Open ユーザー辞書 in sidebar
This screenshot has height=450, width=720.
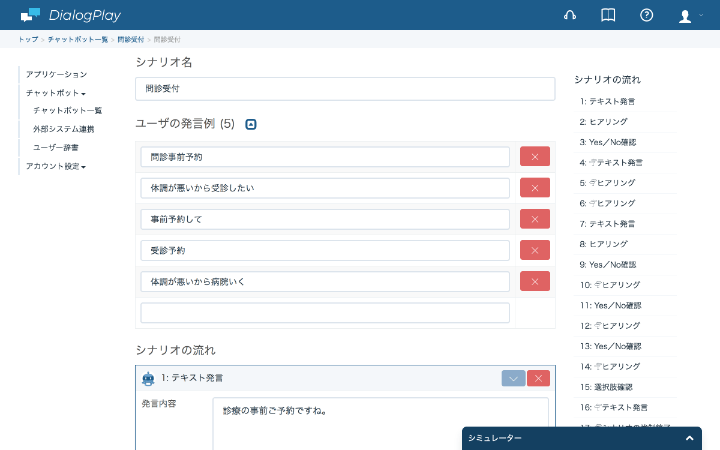[56, 147]
